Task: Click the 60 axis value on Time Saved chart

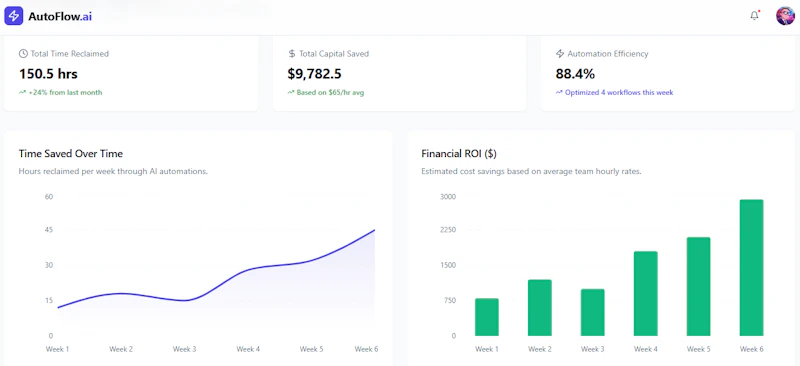Action: (49, 197)
